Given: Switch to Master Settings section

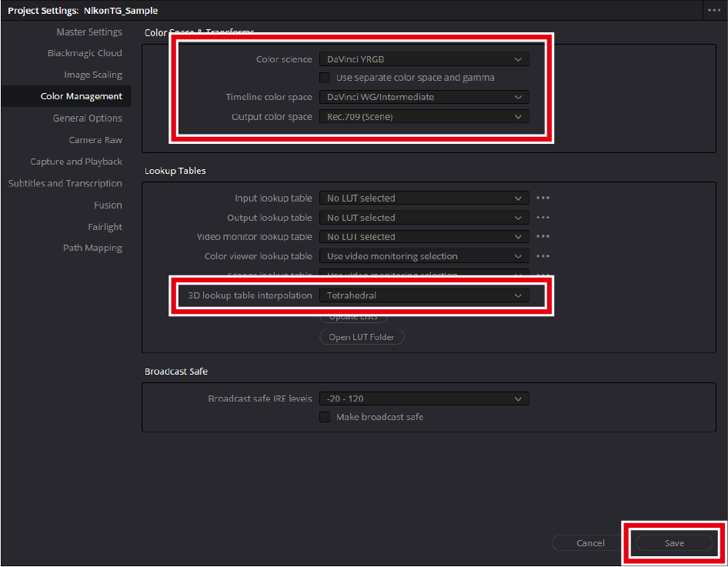Looking at the screenshot, I should point(88,32).
